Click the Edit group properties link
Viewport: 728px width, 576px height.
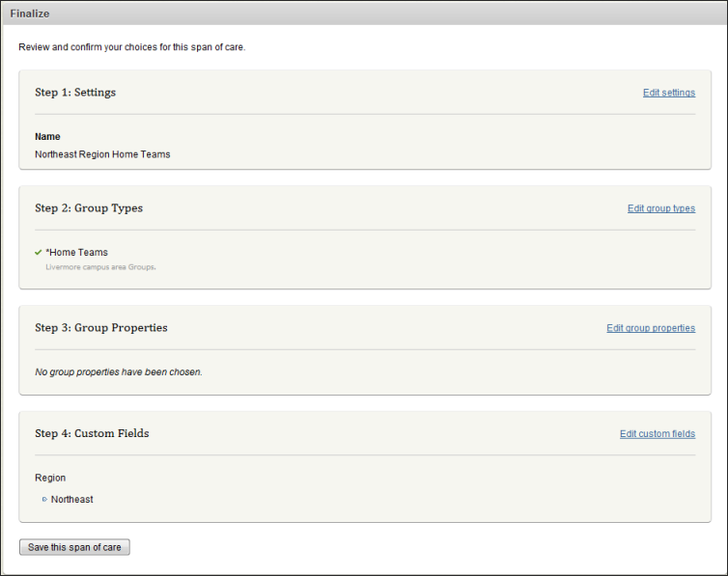point(650,328)
